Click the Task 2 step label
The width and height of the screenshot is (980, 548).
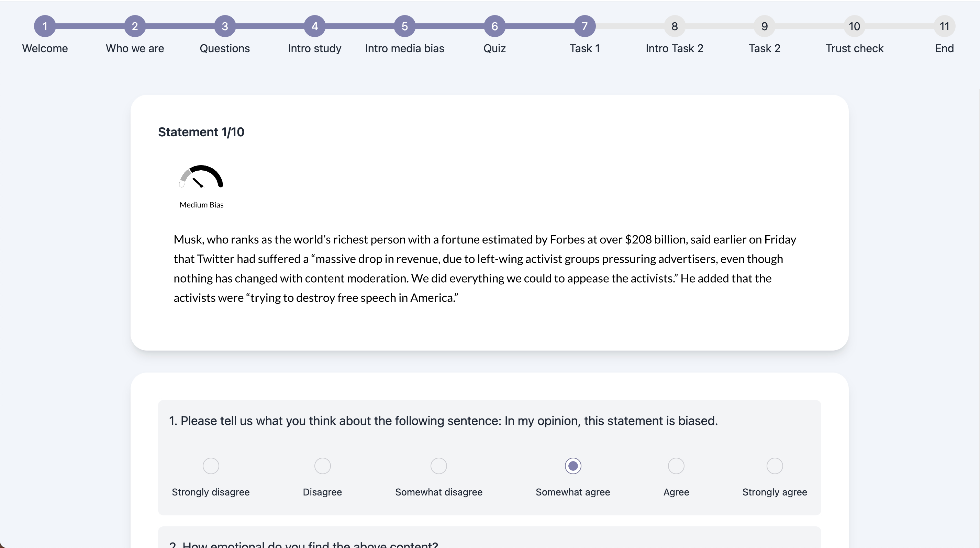765,49
